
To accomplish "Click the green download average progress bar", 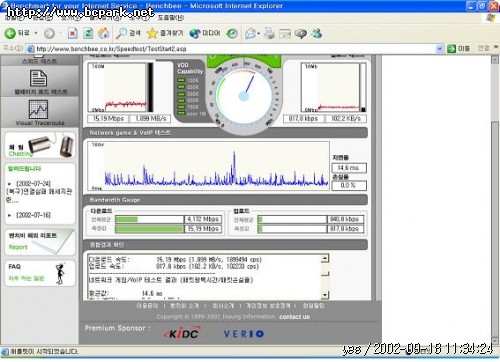I will (x=149, y=219).
